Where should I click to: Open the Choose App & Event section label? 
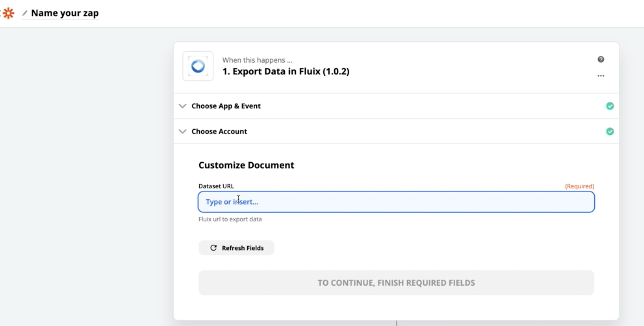point(226,106)
